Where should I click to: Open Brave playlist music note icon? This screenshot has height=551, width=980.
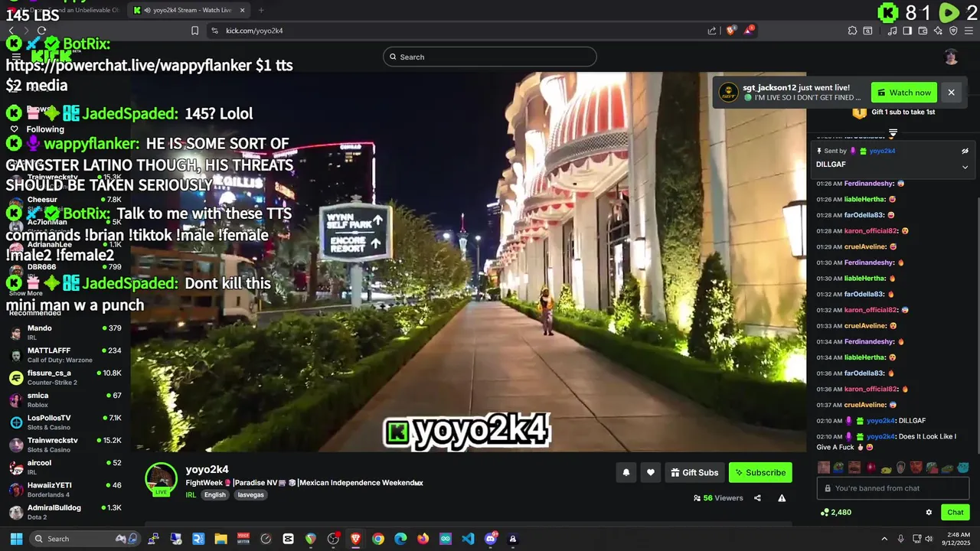pos(893,31)
